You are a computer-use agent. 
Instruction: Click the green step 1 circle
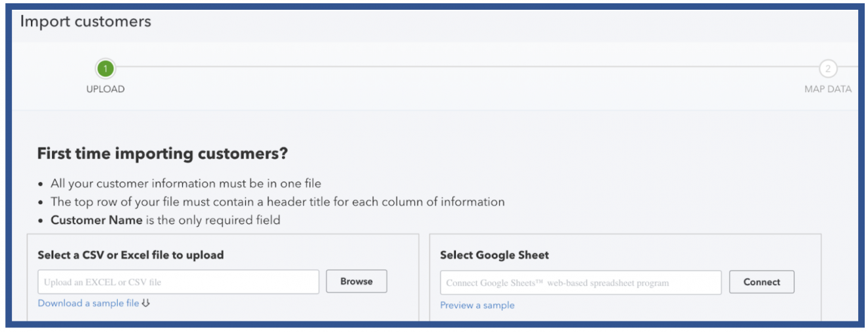click(x=105, y=68)
